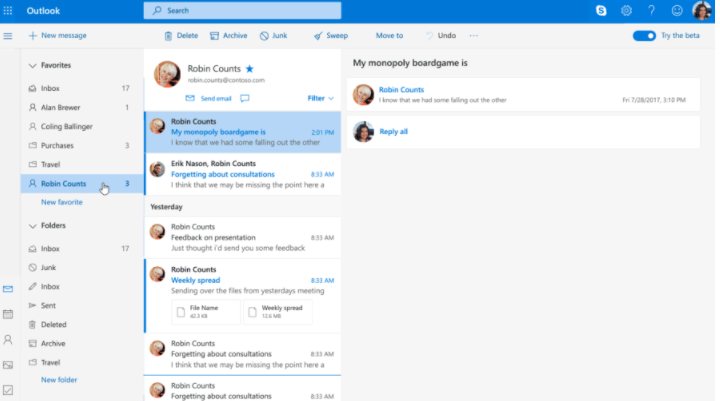
Task: Open the Archive folder in Folders
Action: [x=82, y=344]
